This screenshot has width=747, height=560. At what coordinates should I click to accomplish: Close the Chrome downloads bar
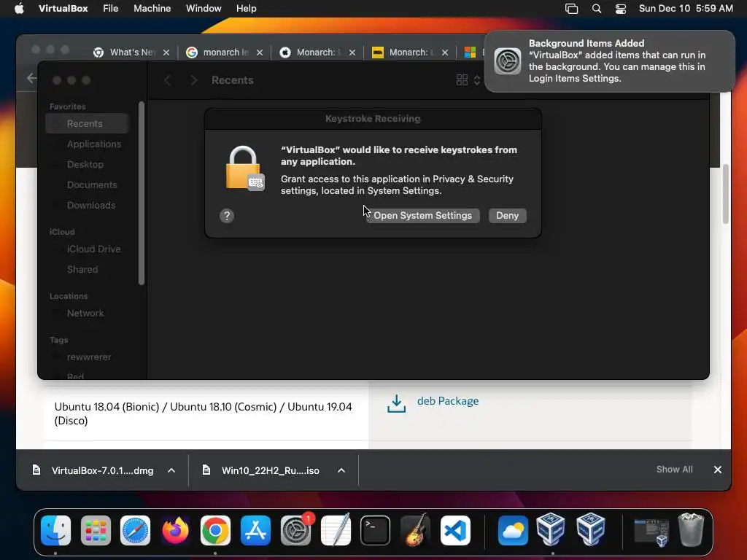tap(718, 470)
